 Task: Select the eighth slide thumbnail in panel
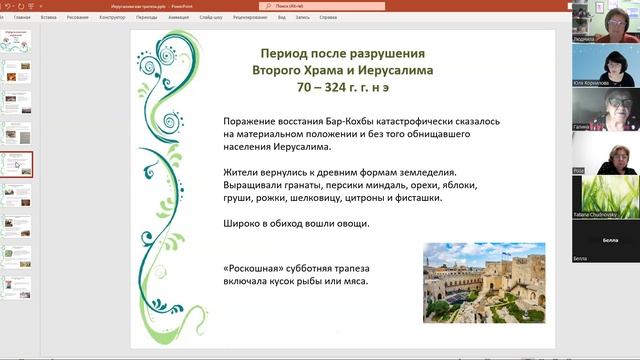[x=16, y=257]
